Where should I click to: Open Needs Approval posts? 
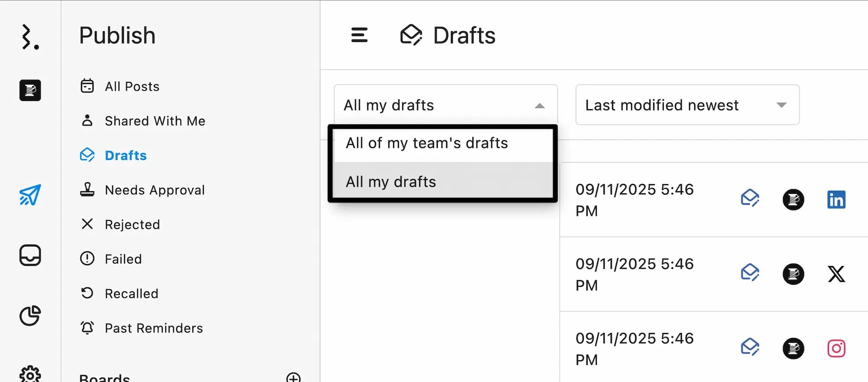coord(155,190)
